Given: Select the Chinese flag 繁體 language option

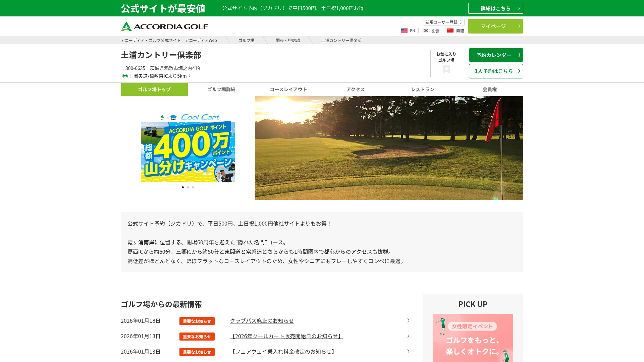Looking at the screenshot, I should click(455, 31).
